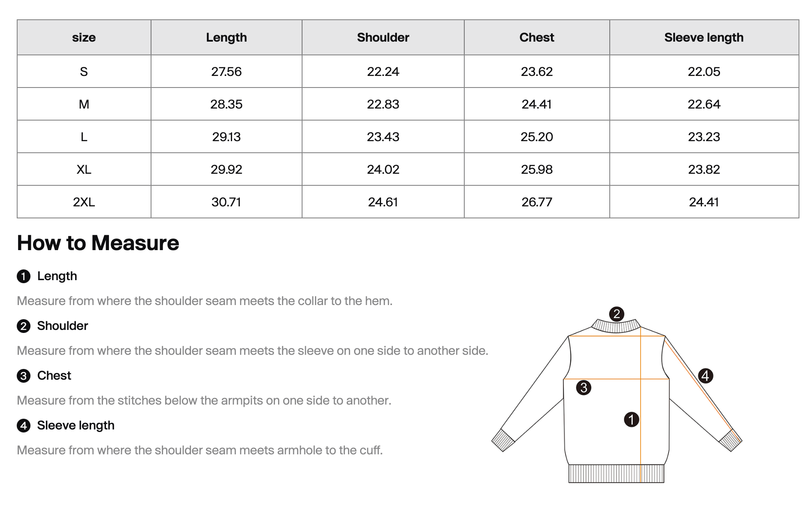Select marker 1 on the sweater diagram body
The image size is (811, 532).
(631, 419)
